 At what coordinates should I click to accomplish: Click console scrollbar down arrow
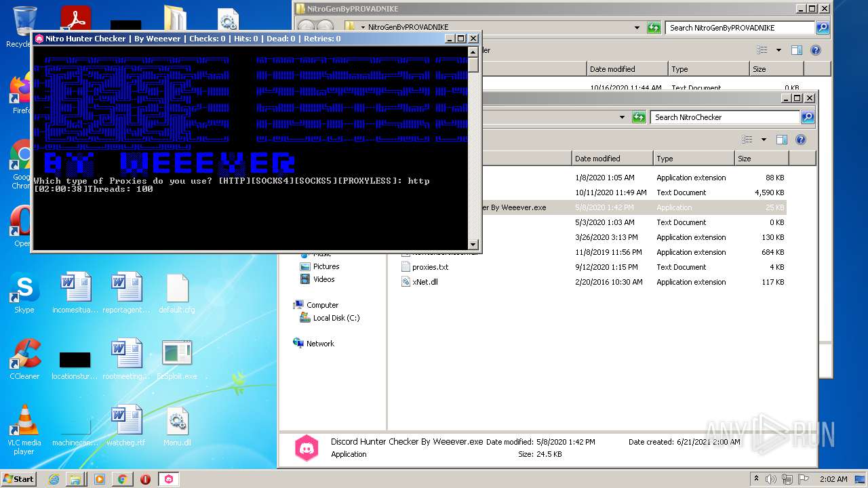click(x=473, y=245)
